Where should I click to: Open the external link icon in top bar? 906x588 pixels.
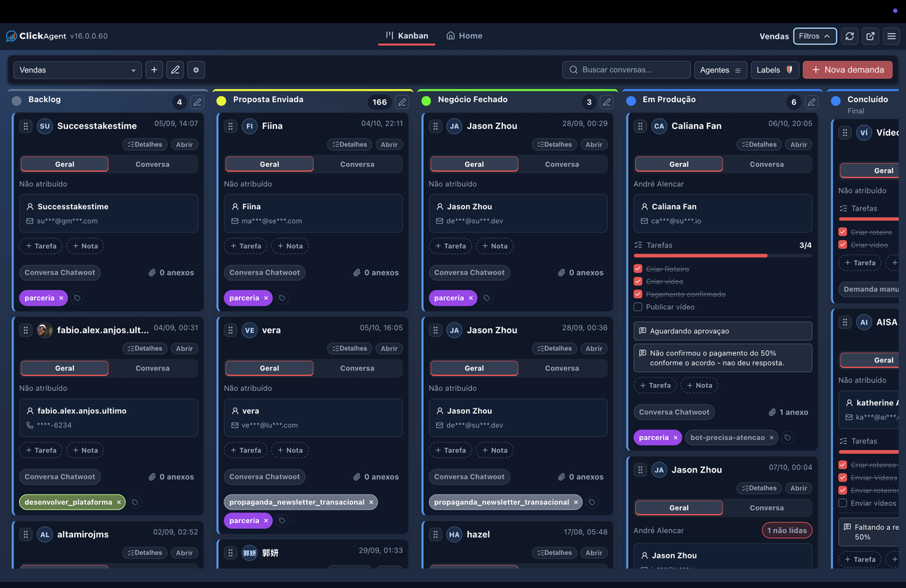pyautogui.click(x=871, y=36)
